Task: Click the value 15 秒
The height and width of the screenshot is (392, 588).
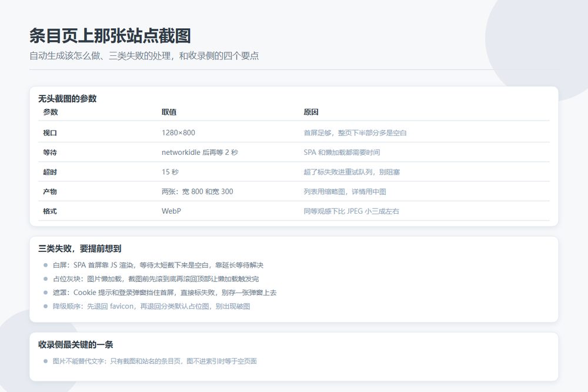Action: point(171,172)
